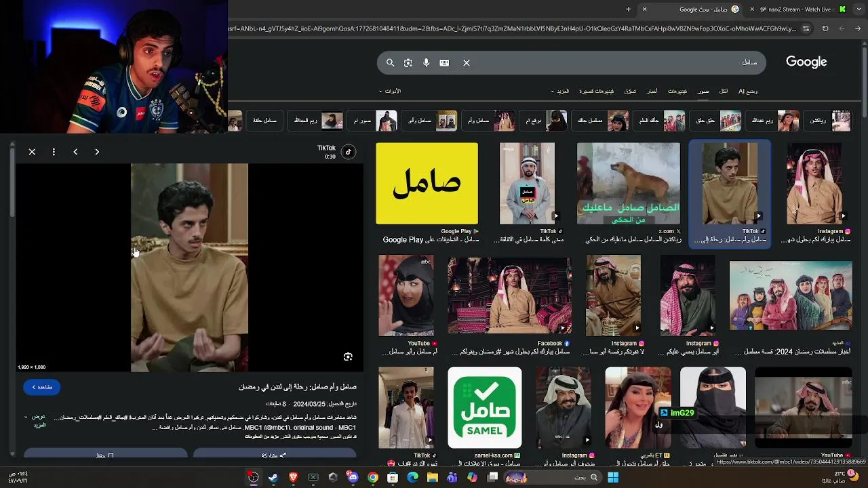
Task: Open search by image camera icon
Action: pos(408,62)
